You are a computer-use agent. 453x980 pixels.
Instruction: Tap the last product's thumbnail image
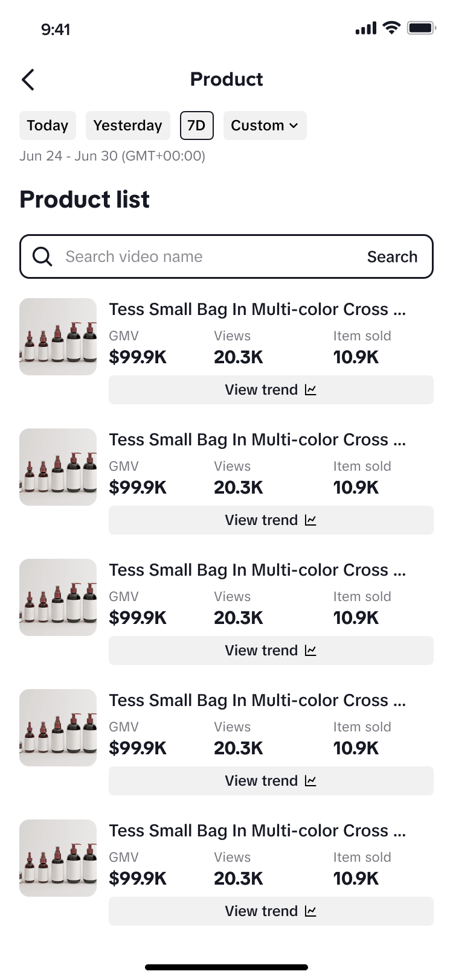coord(58,858)
